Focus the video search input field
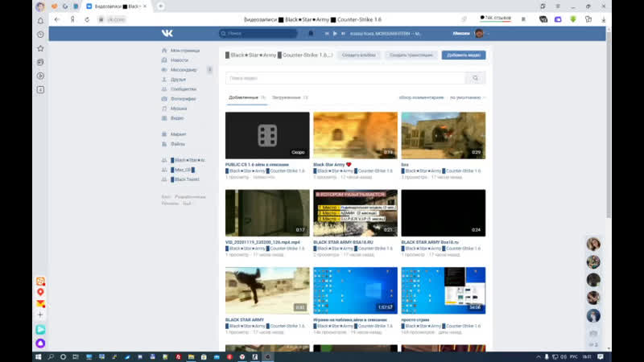 (x=346, y=78)
